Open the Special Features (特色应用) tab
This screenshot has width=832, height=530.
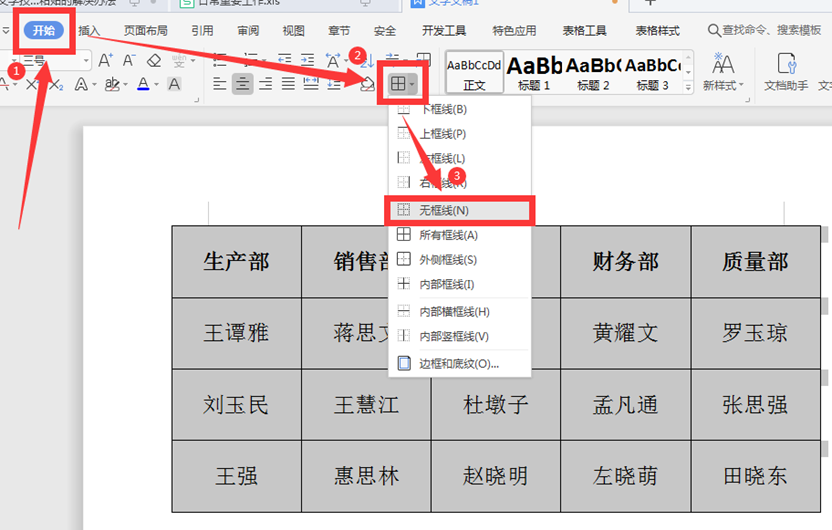click(x=514, y=30)
